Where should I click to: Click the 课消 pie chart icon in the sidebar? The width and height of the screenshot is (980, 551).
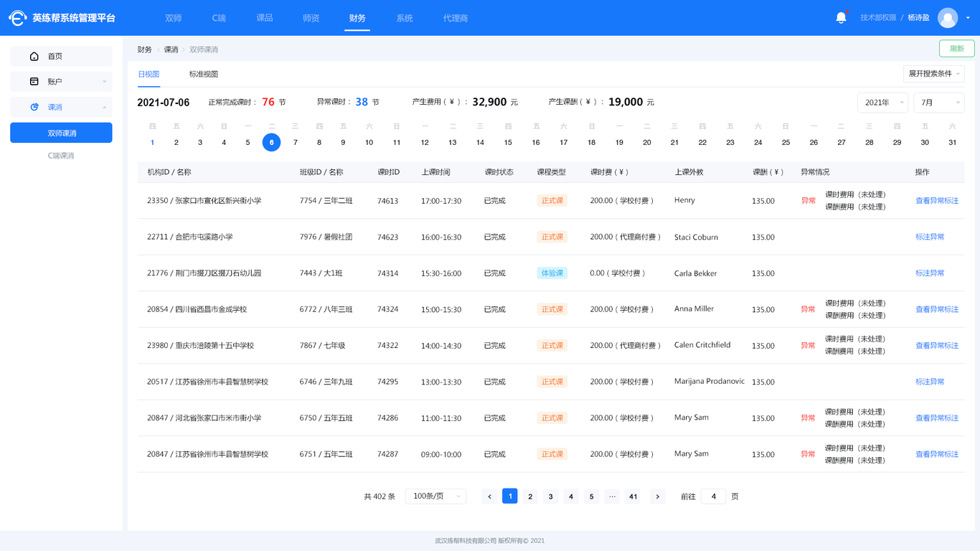(x=34, y=107)
